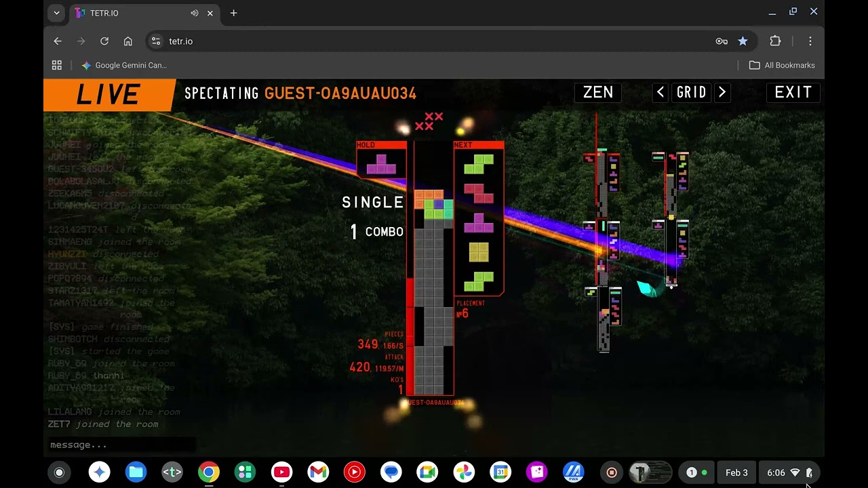Click the ATTACK value 420
Image resolution: width=868 pixels, height=488 pixels.
[359, 367]
